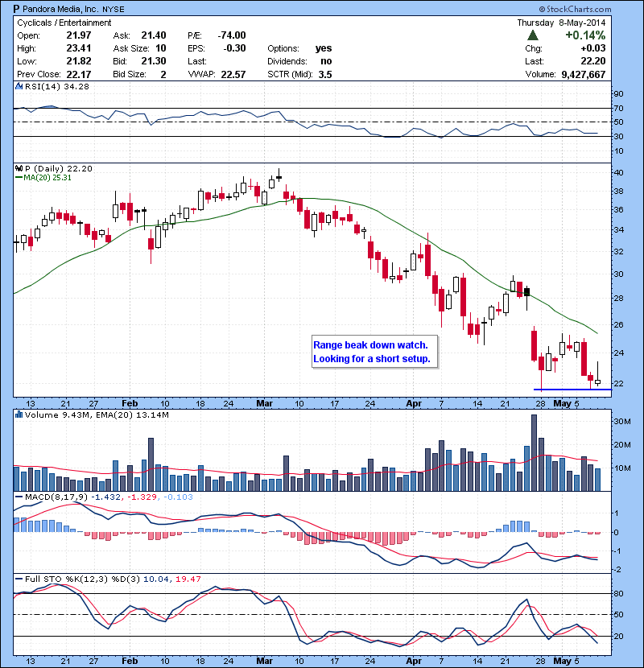Click the Low value 21.82
The image size is (644, 668).
click(79, 61)
